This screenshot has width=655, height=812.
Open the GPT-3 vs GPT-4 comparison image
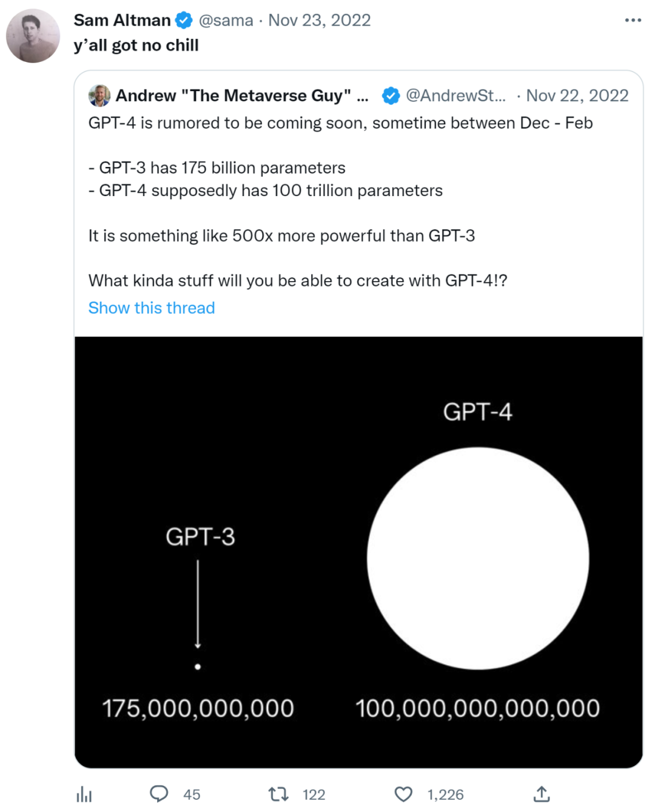click(x=358, y=552)
